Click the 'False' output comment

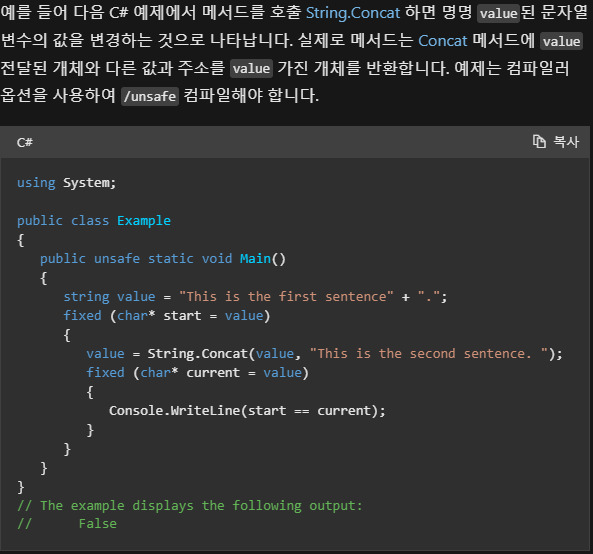click(98, 524)
